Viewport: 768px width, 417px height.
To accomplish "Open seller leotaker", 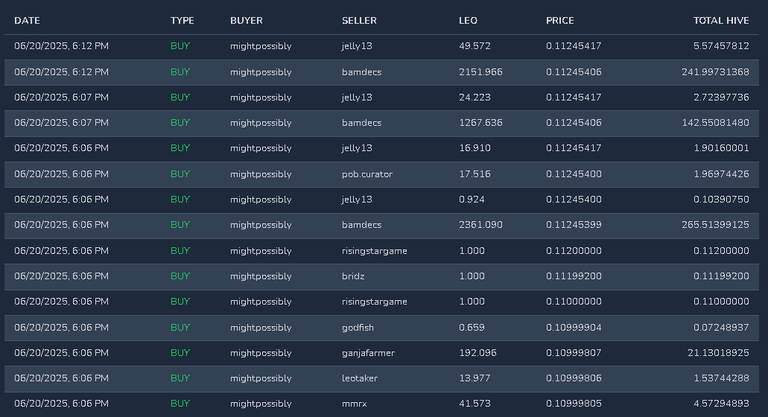I will coord(360,378).
